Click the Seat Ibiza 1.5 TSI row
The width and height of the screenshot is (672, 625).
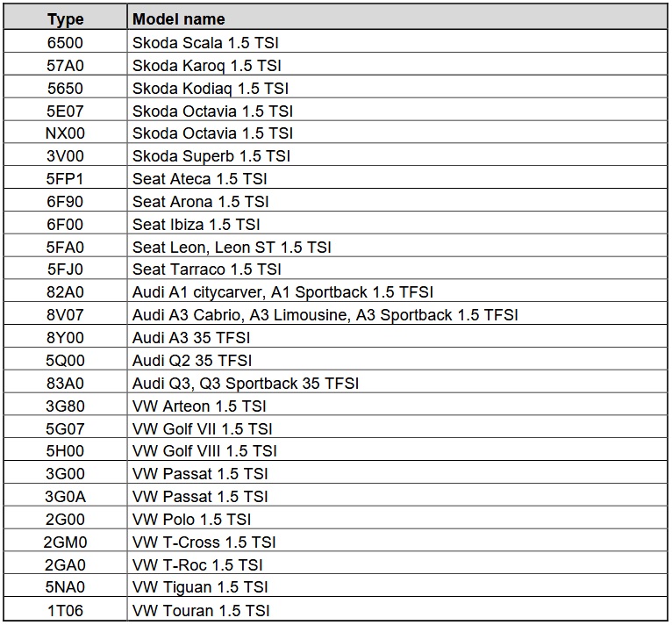[x=197, y=225]
